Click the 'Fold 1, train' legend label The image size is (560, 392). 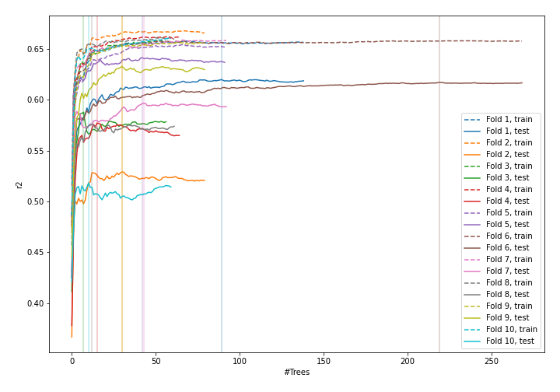509,119
